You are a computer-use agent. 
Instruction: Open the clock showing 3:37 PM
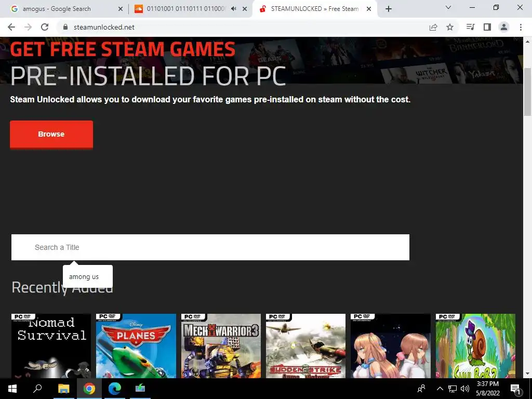point(487,389)
